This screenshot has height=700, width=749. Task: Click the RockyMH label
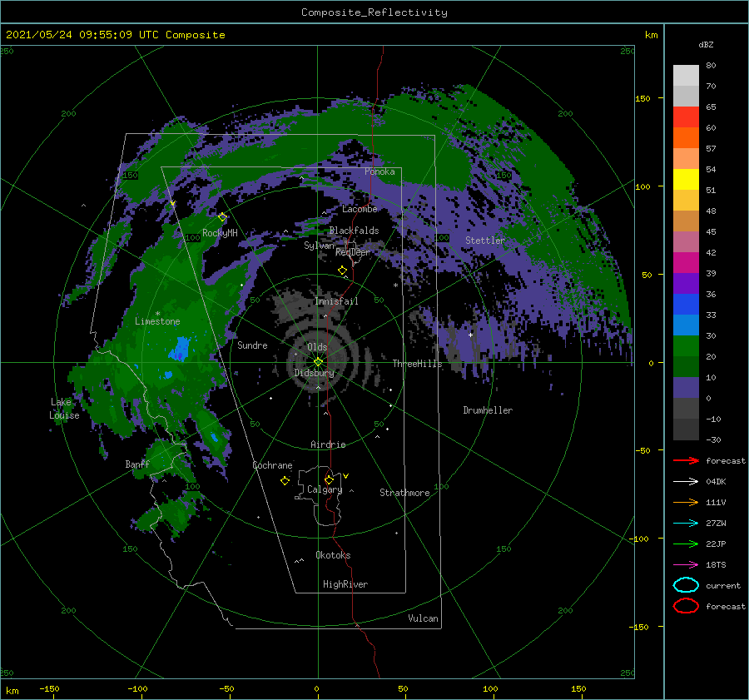click(x=220, y=233)
